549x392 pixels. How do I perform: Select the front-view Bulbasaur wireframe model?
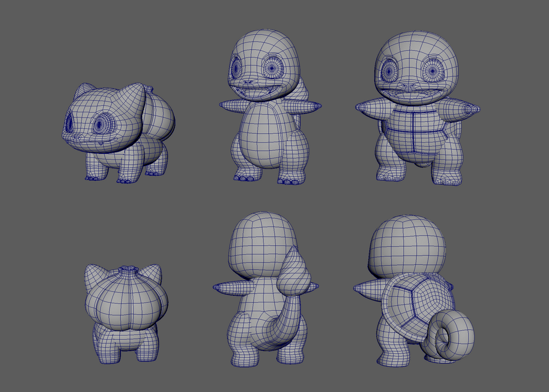tap(119, 133)
